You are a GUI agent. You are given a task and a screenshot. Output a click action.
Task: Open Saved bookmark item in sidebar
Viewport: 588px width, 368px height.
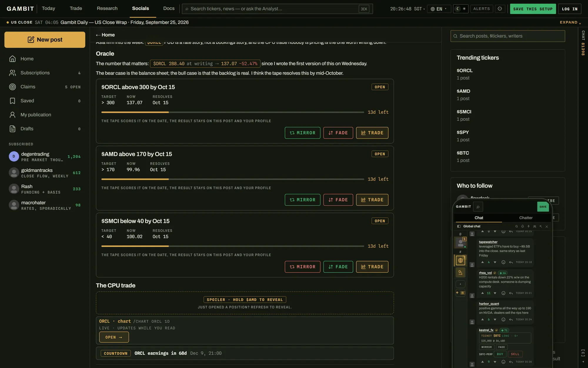coord(45,101)
